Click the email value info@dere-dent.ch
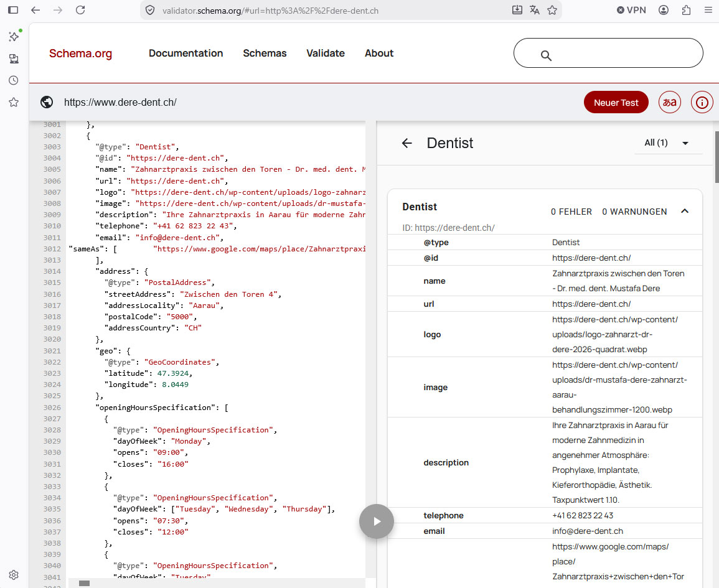Image resolution: width=719 pixels, height=588 pixels. tap(588, 531)
